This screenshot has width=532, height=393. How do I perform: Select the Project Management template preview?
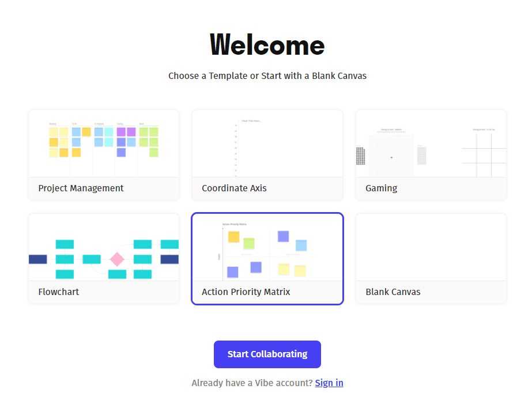tap(104, 143)
